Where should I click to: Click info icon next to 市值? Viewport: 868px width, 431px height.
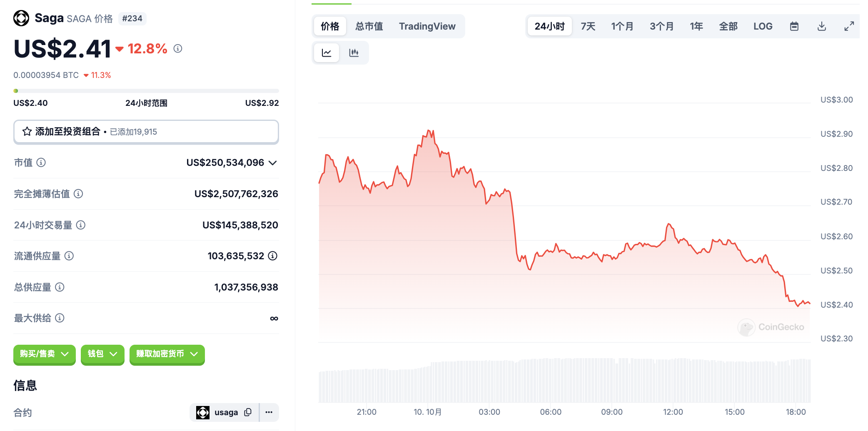(41, 163)
